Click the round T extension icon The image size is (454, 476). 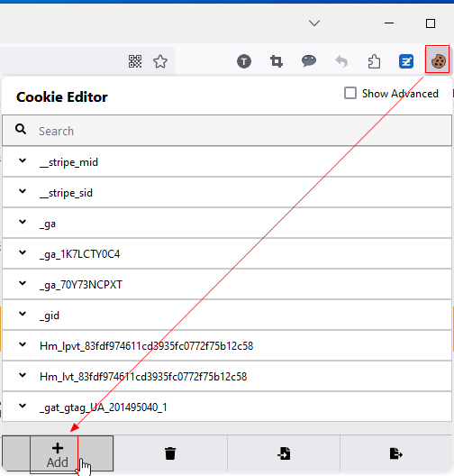click(x=244, y=61)
